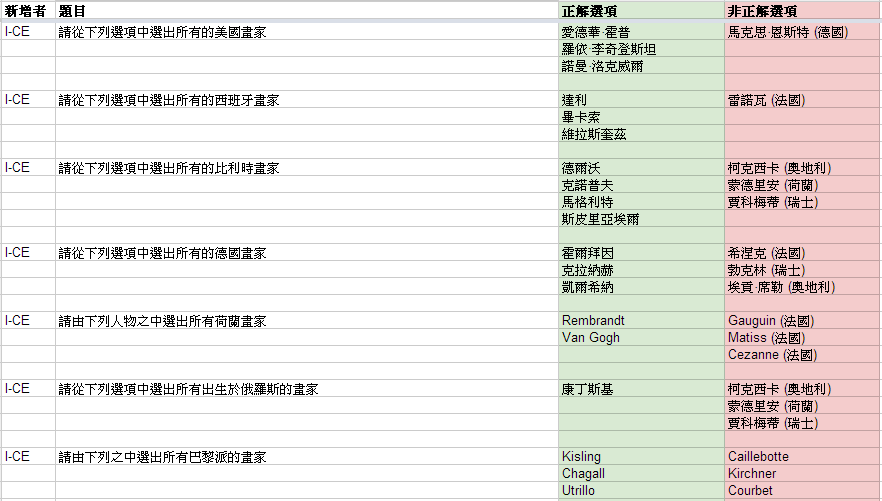The height and width of the screenshot is (501, 882).
Task: Select the 希涅克 (法國) cell
Action: click(x=803, y=253)
